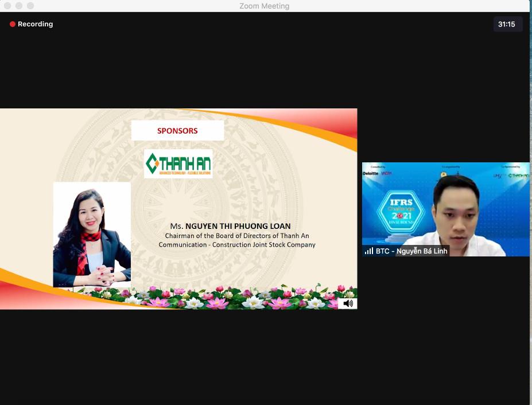Click the red close window button
Image resolution: width=532 pixels, height=405 pixels.
[x=7, y=5]
